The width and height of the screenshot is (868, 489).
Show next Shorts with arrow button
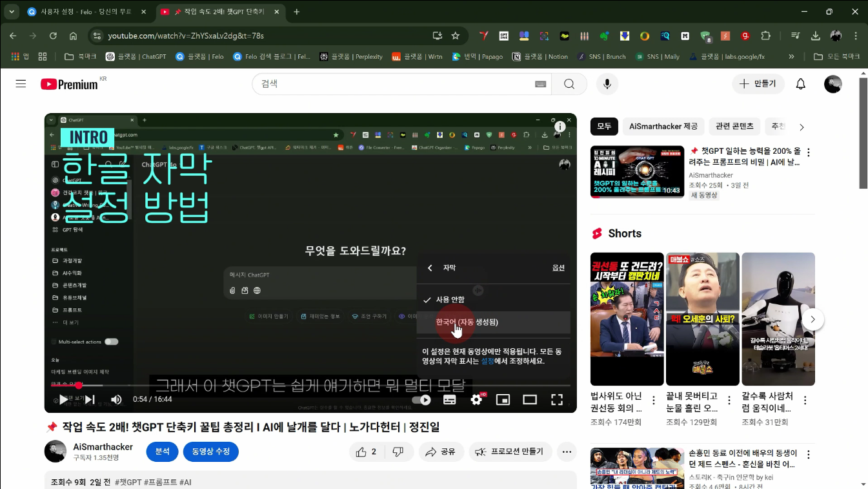[813, 319]
